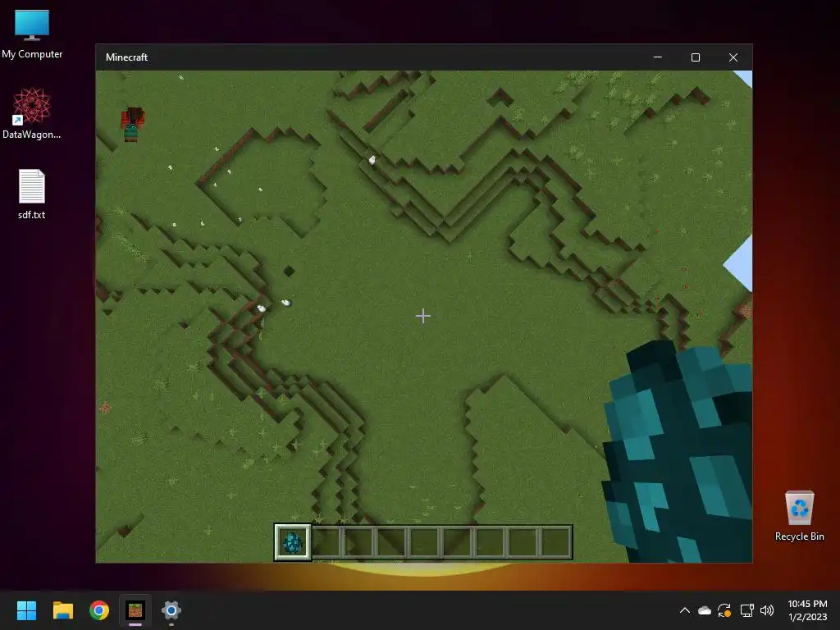
Task: Launch Google Chrome from the taskbar
Action: coord(99,610)
